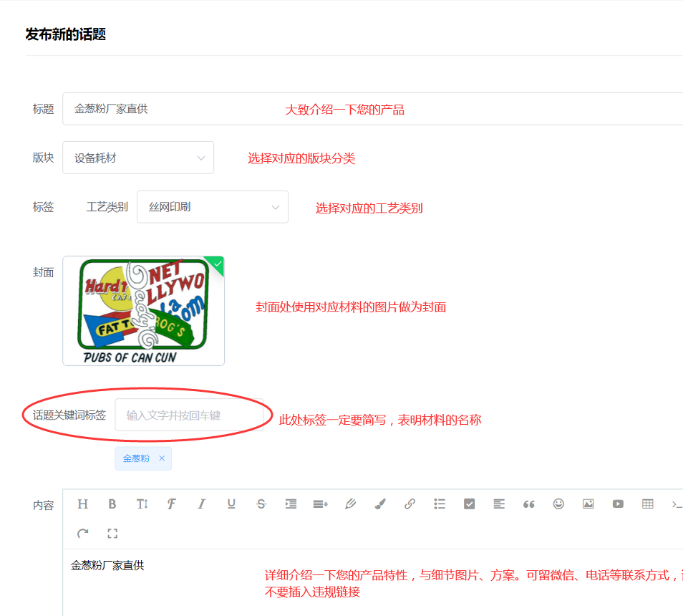
Task: Pick a text color with brush icon
Action: click(380, 504)
